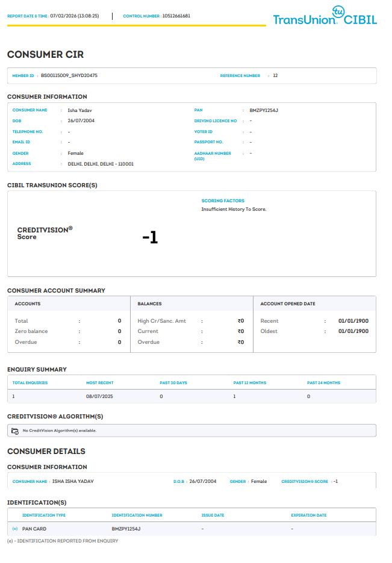
Task: Click the Overdue label under ACCOUNTS
Action: pos(26,342)
